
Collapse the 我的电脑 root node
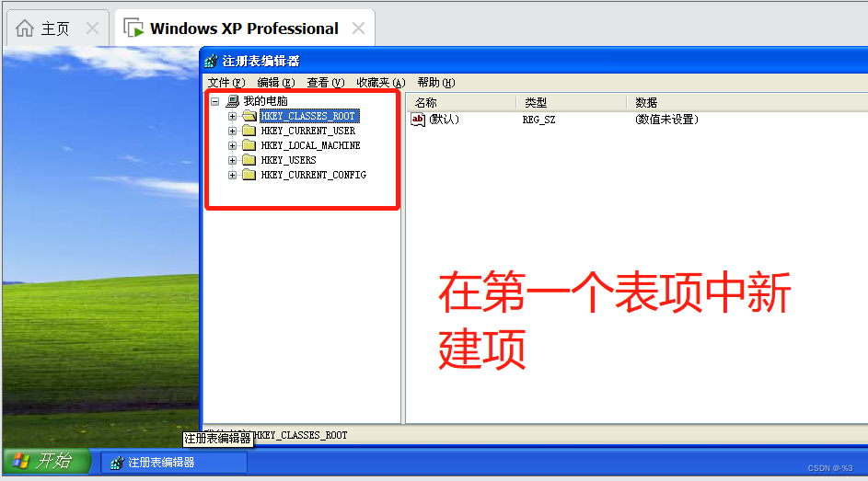(x=215, y=102)
